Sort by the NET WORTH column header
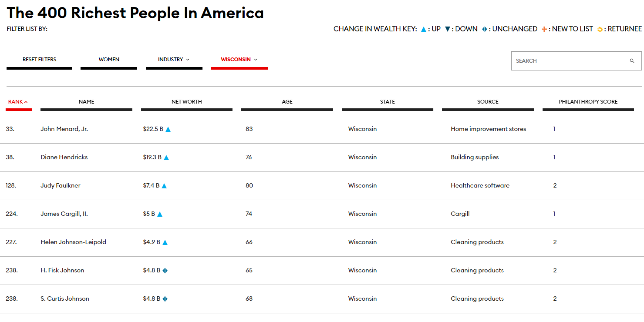 (x=187, y=102)
